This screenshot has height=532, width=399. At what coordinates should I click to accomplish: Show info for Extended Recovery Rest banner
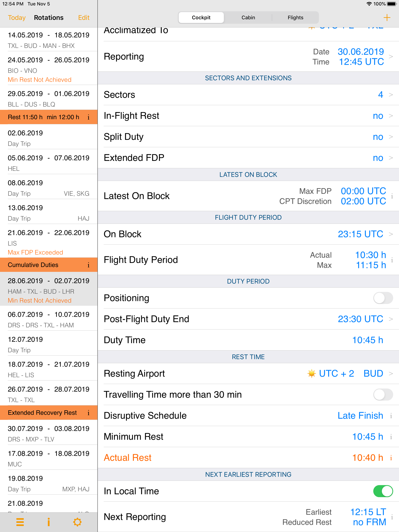click(89, 413)
